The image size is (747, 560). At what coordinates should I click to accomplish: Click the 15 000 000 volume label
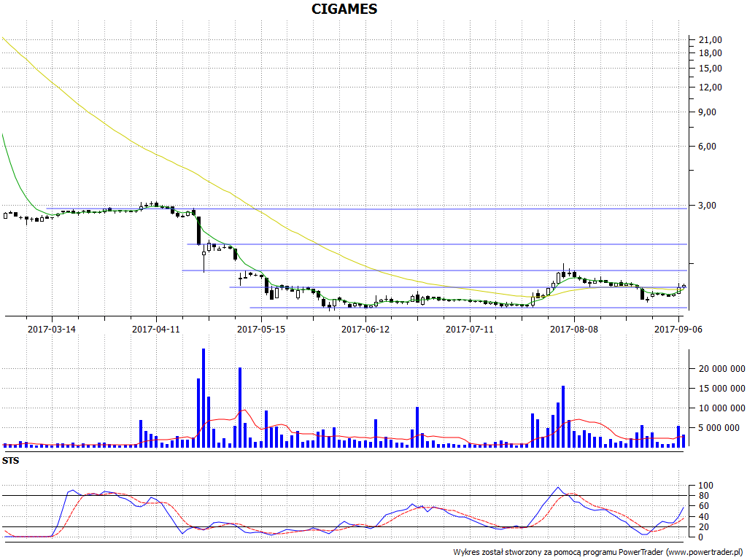coord(721,389)
